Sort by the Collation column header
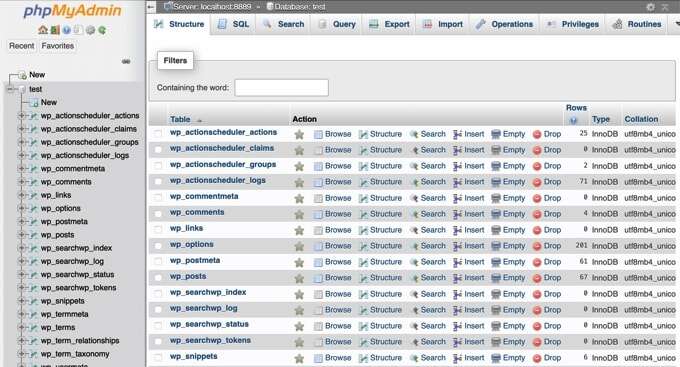Image resolution: width=680 pixels, height=367 pixels. [641, 119]
